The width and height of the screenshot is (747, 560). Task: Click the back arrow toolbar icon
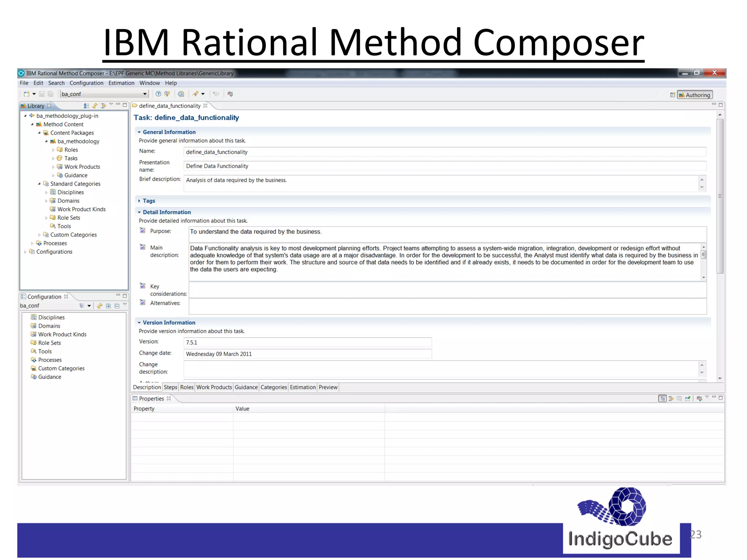point(216,94)
